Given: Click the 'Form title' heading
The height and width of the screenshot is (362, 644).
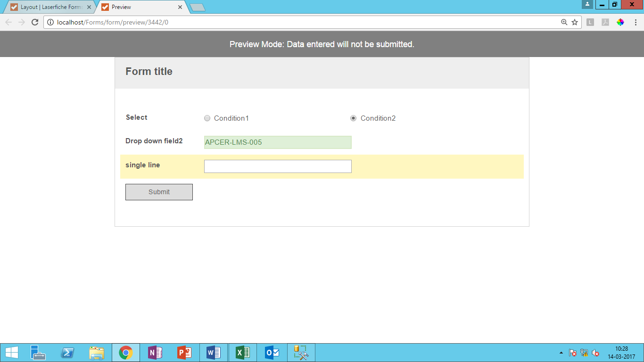Looking at the screenshot, I should click(x=149, y=72).
